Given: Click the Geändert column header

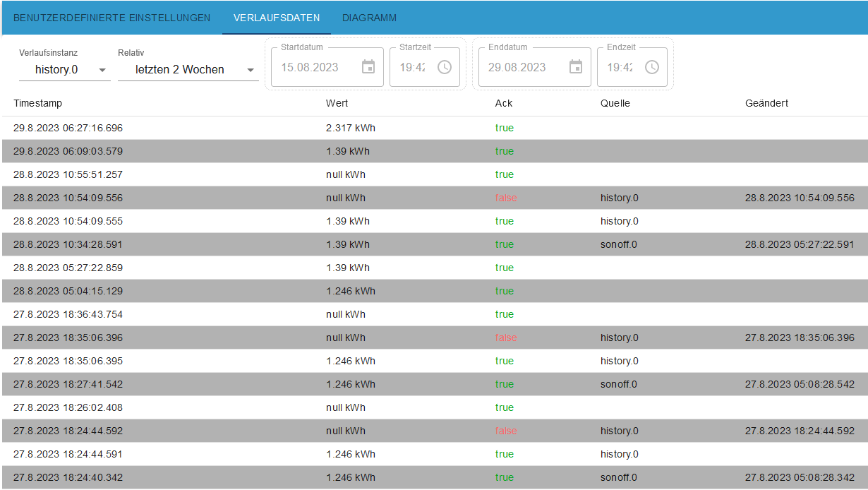Looking at the screenshot, I should click(x=766, y=103).
